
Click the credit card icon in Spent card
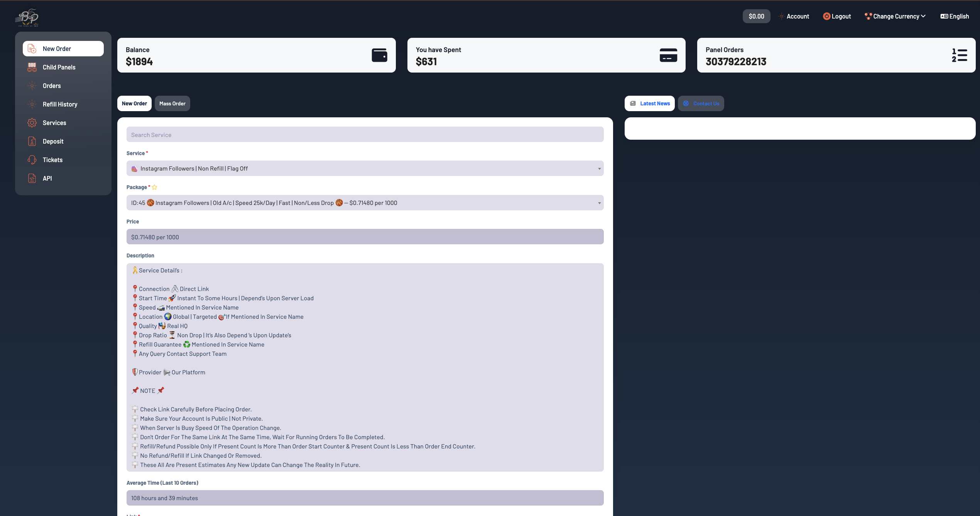(668, 55)
